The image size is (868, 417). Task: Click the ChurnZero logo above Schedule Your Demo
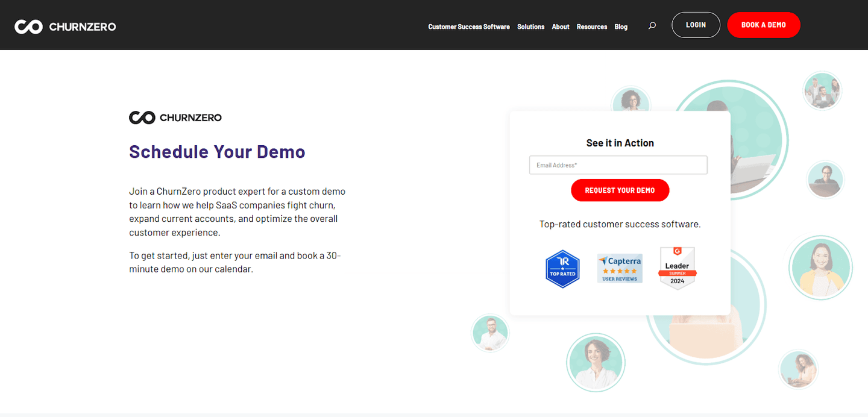click(175, 118)
